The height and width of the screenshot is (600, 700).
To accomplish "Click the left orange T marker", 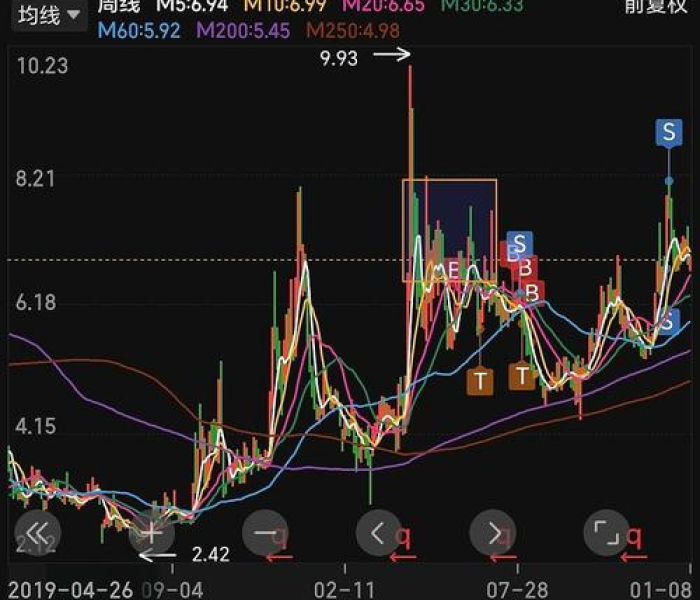I will coord(482,380).
